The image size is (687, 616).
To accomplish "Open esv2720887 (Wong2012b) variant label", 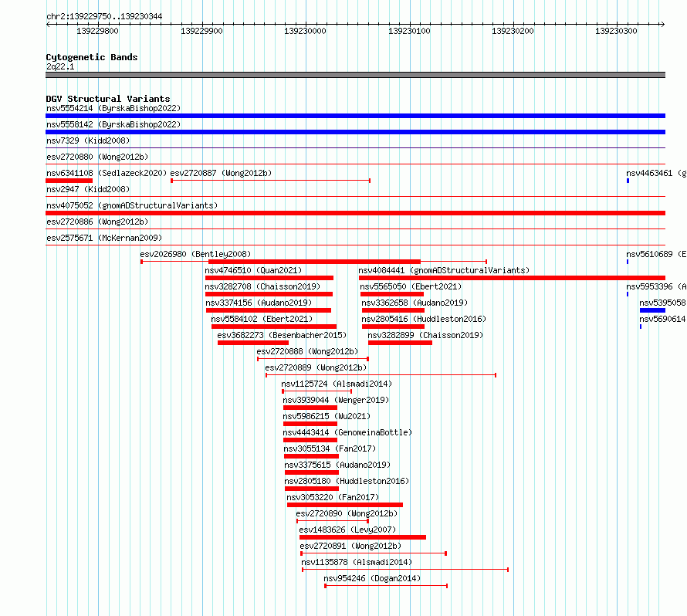I will coord(221,173).
